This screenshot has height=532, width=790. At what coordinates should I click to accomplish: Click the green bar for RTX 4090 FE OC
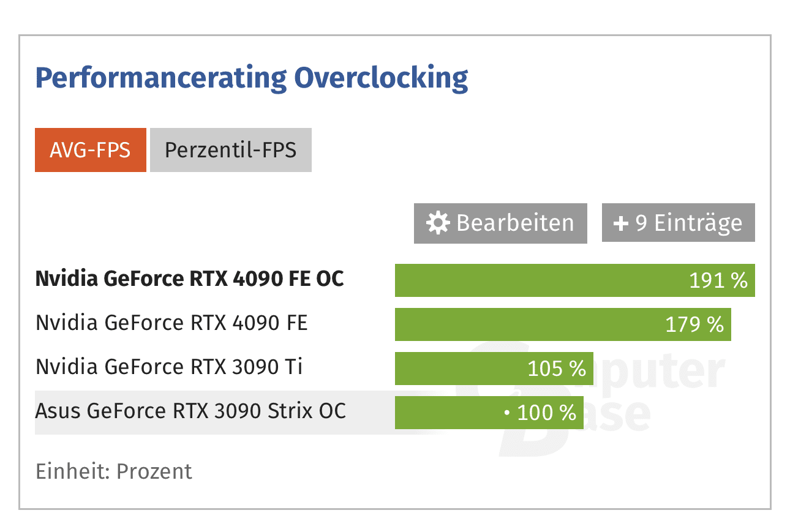[539, 280]
